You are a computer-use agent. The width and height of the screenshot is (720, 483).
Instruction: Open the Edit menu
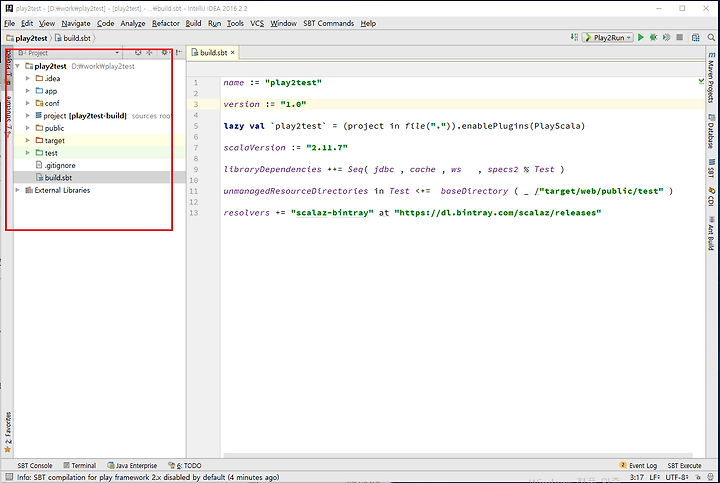(x=27, y=23)
